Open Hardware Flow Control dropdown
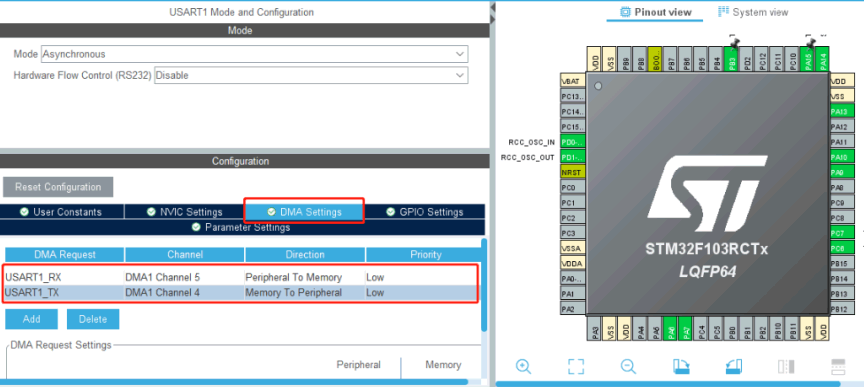This screenshot has height=387, width=864. (x=311, y=76)
